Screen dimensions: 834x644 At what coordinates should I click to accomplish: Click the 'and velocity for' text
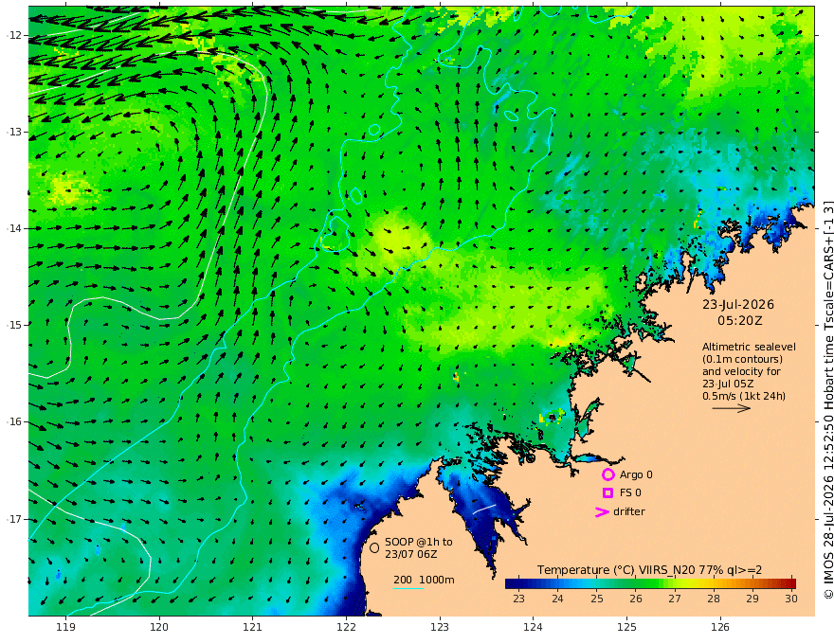[x=741, y=371]
